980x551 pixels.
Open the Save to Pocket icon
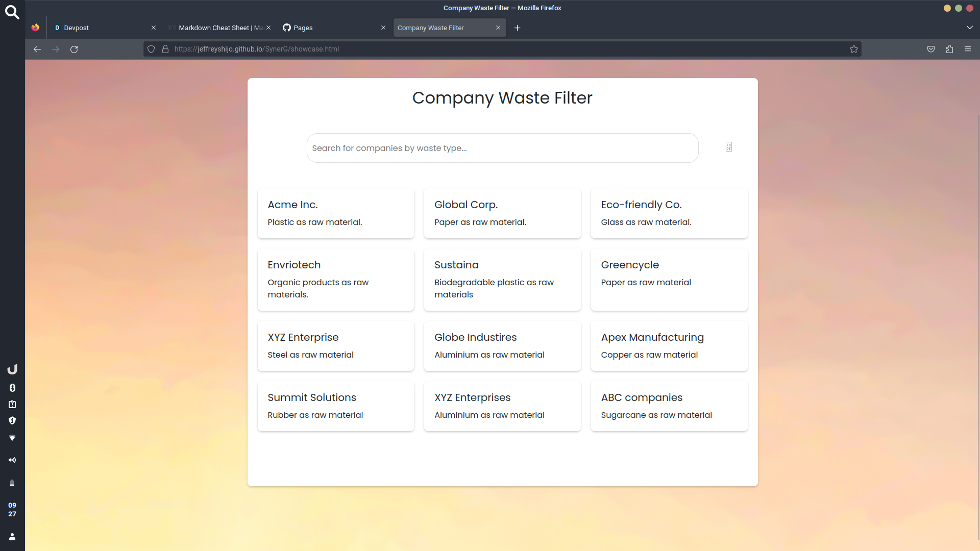click(x=931, y=49)
